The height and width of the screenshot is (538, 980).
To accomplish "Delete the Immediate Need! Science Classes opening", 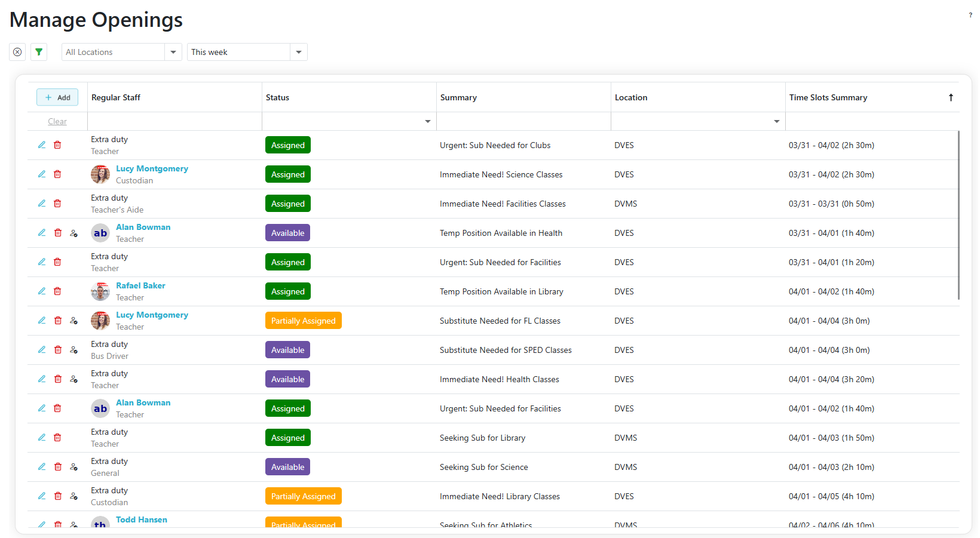I will [x=57, y=174].
